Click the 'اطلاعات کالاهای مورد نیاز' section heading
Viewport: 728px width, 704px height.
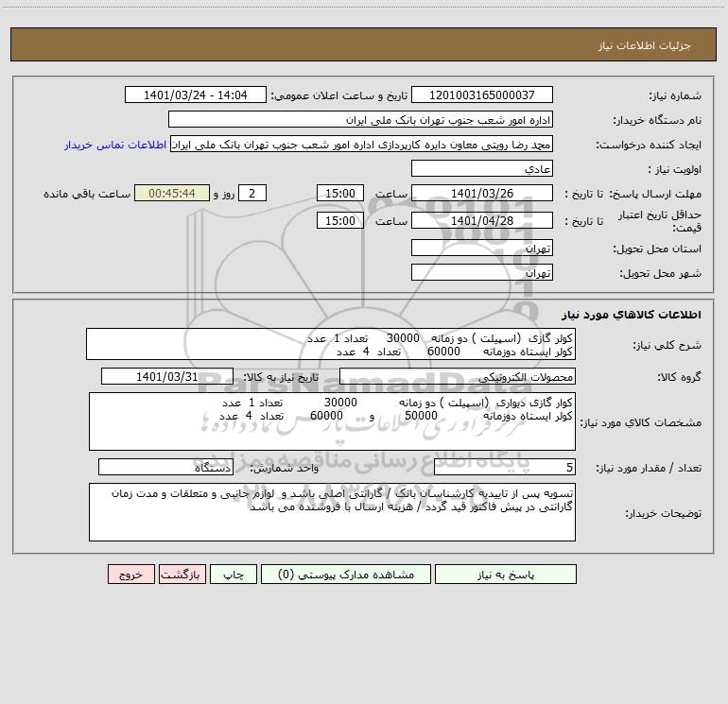coord(632,314)
